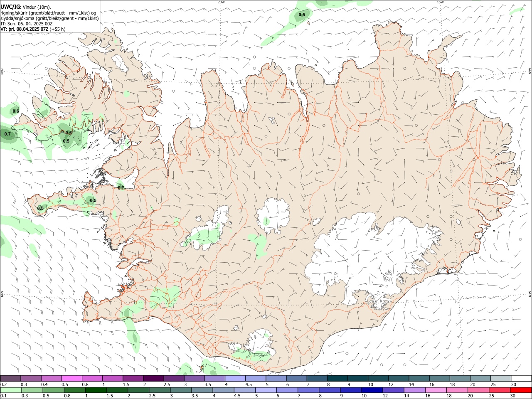Click the 0.5 precipitation value near the top edge

click(x=302, y=15)
